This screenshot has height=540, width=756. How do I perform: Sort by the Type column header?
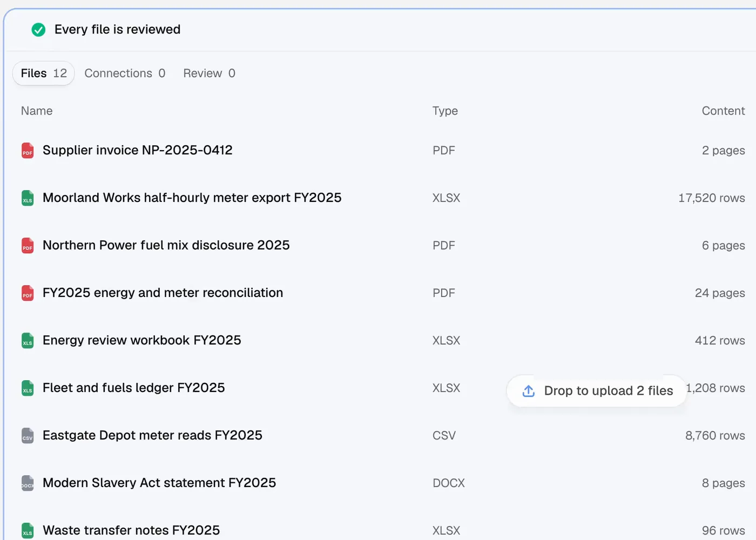pos(445,111)
